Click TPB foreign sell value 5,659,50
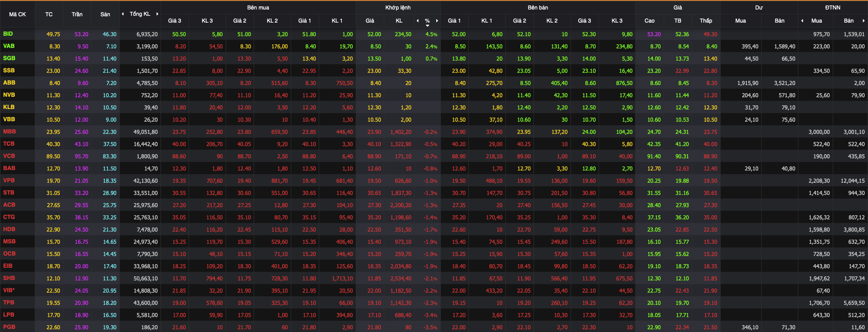The image size is (868, 332). 854,303
